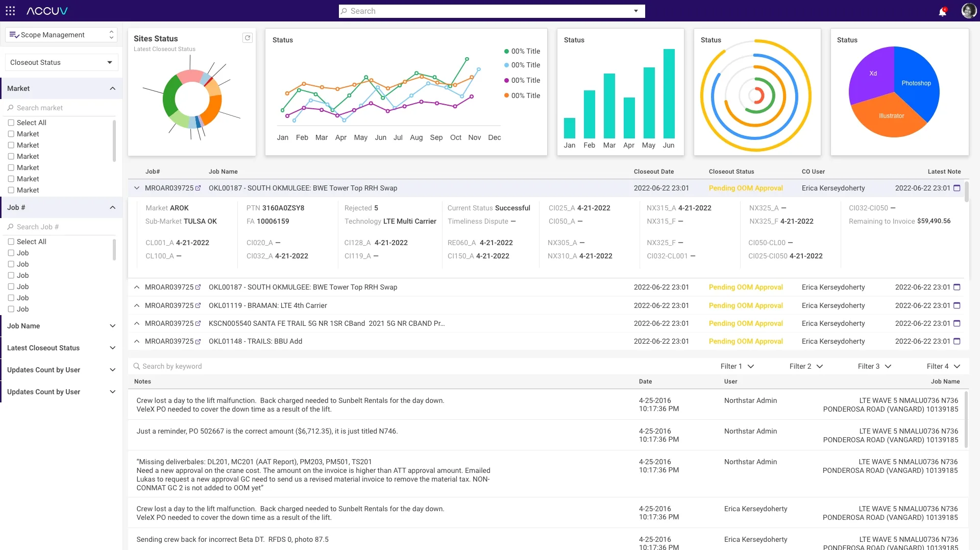The height and width of the screenshot is (550, 980).
Task: Tick the last visible Market checkbox
Action: click(x=11, y=190)
